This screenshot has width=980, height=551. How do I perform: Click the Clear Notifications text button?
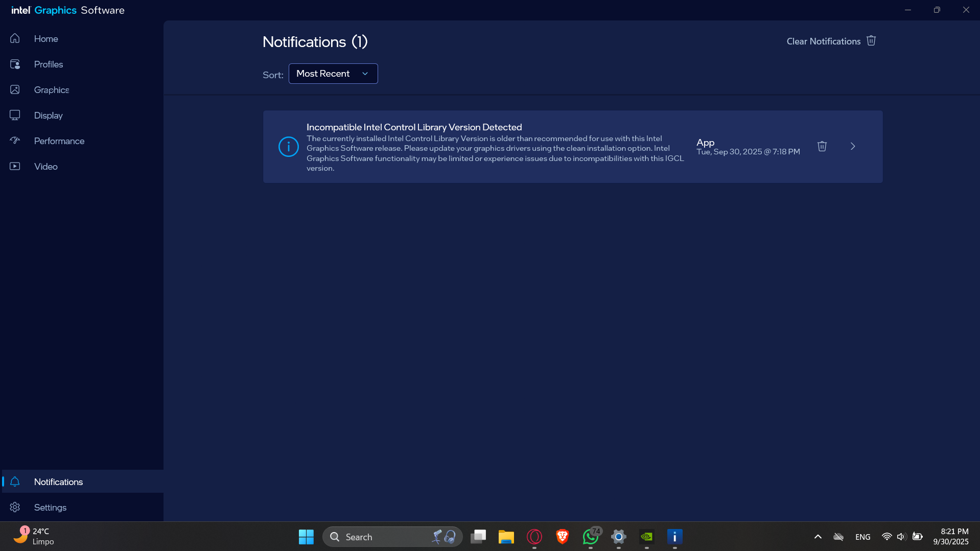824,41
